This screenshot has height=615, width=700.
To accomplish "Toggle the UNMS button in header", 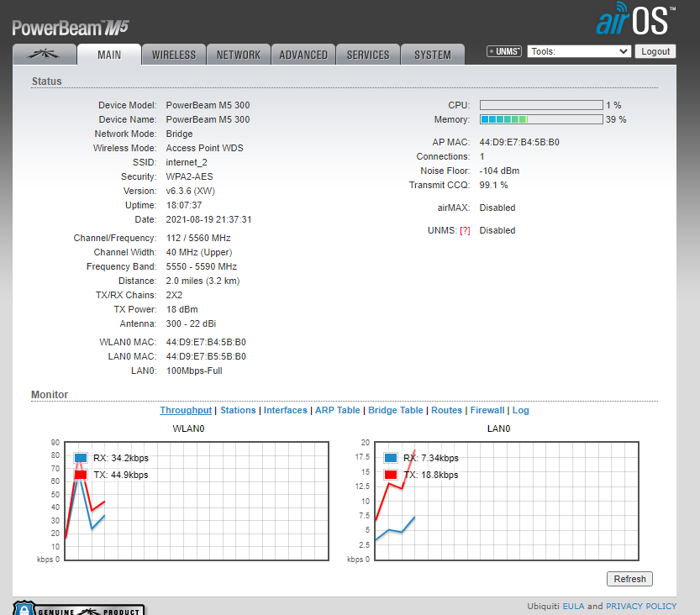I will [504, 51].
